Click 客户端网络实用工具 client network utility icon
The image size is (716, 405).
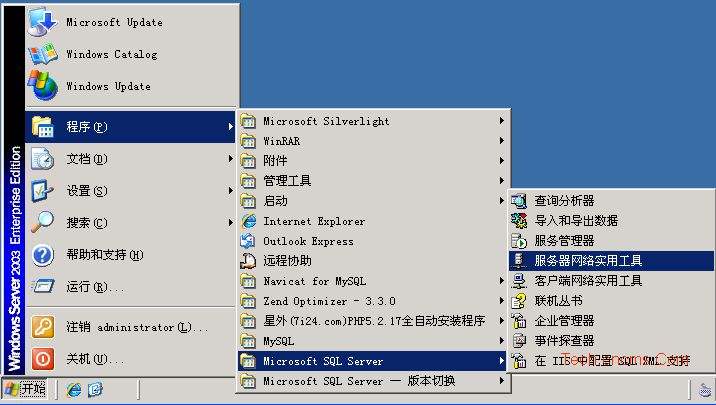(x=519, y=280)
